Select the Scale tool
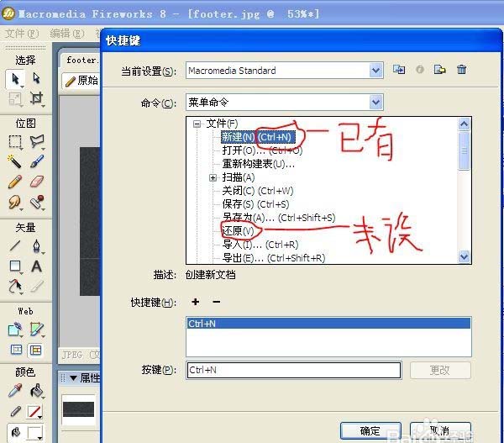The width and height of the screenshot is (504, 443). pyautogui.click(x=15, y=98)
